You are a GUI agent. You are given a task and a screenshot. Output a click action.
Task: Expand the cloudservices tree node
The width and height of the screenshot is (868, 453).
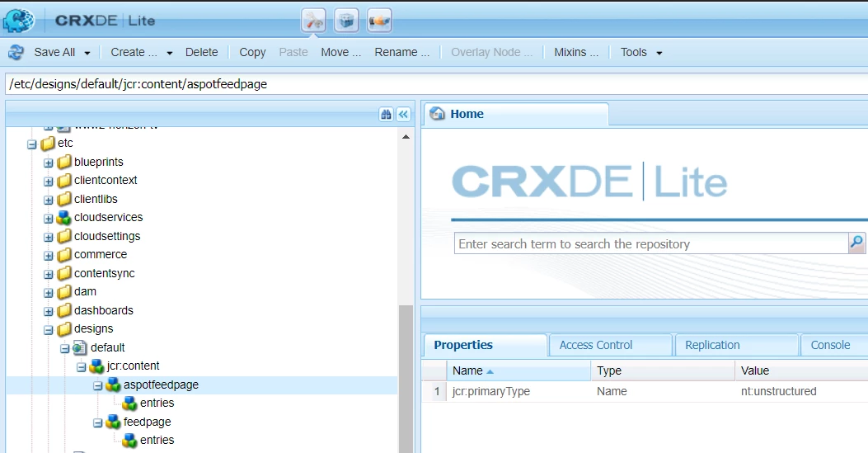tap(49, 219)
